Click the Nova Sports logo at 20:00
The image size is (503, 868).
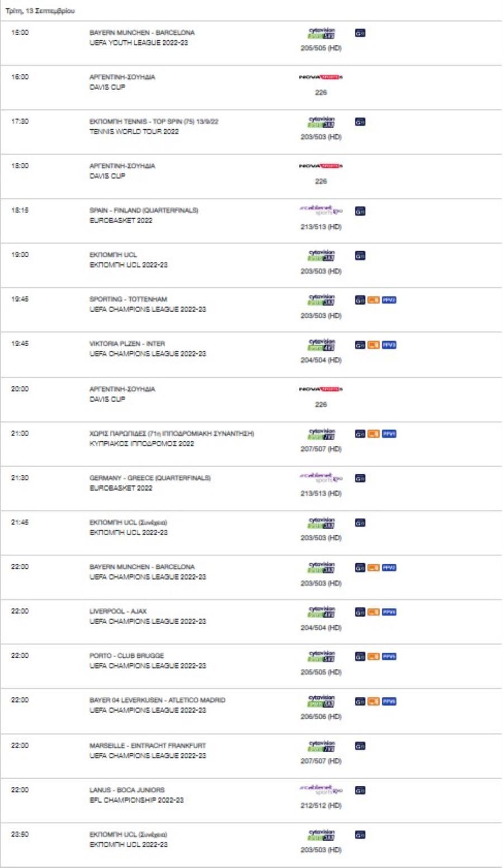321,389
